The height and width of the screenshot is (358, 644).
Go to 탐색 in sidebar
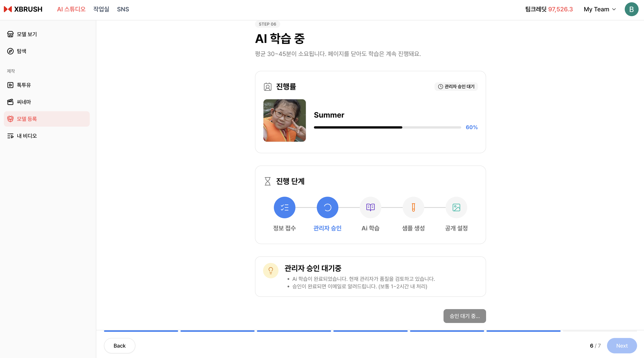click(47, 51)
